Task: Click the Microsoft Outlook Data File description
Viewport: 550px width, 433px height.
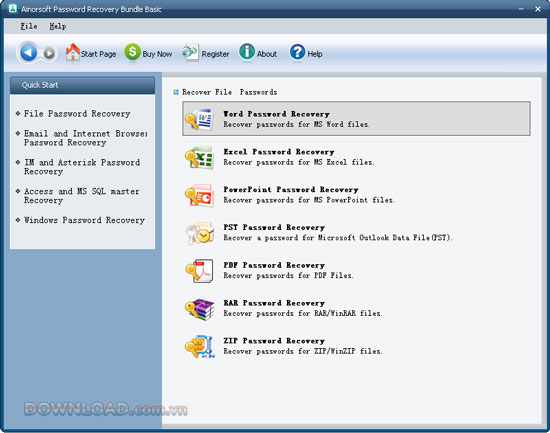Action: click(338, 238)
